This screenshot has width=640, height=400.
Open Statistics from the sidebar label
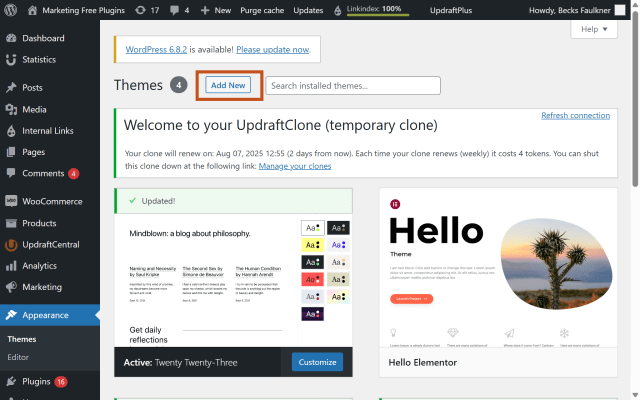click(x=39, y=60)
